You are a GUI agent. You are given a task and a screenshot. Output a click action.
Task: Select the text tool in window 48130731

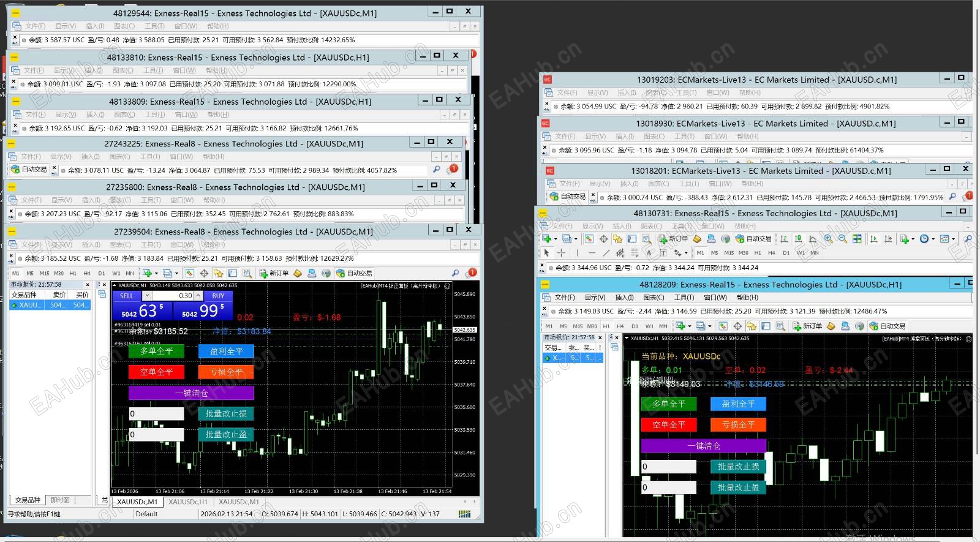649,252
